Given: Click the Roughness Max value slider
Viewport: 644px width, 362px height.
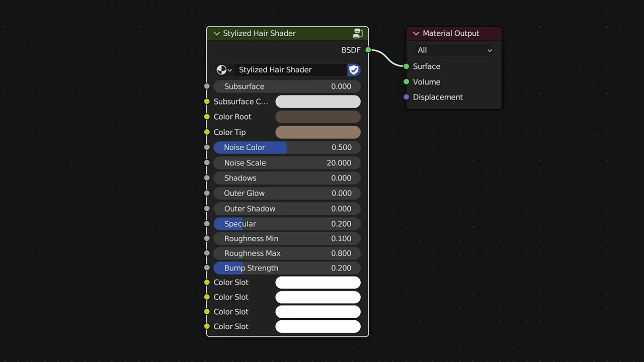Looking at the screenshot, I should point(287,253).
